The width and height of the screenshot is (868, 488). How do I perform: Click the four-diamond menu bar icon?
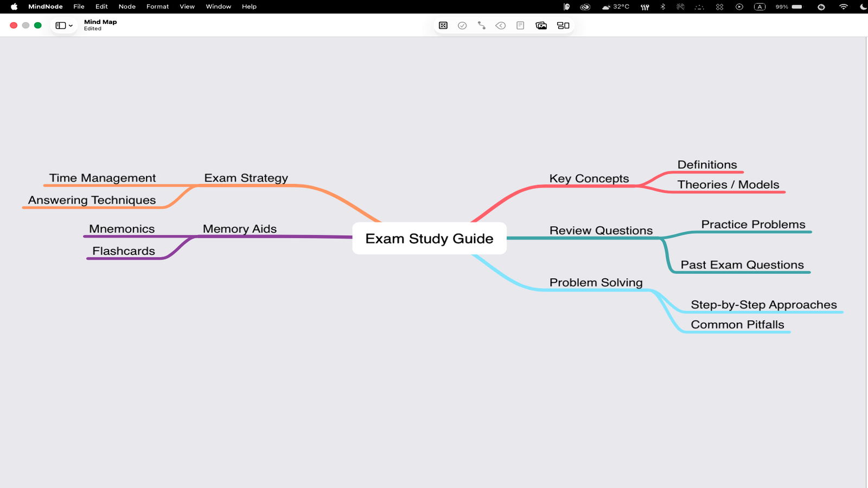coord(719,7)
